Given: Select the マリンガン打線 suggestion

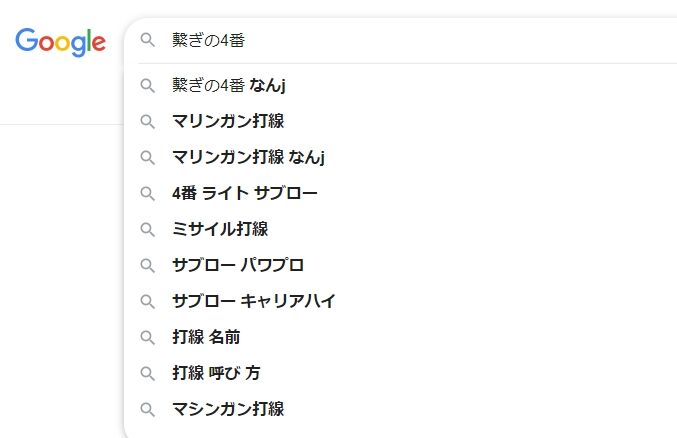Looking at the screenshot, I should 228,121.
